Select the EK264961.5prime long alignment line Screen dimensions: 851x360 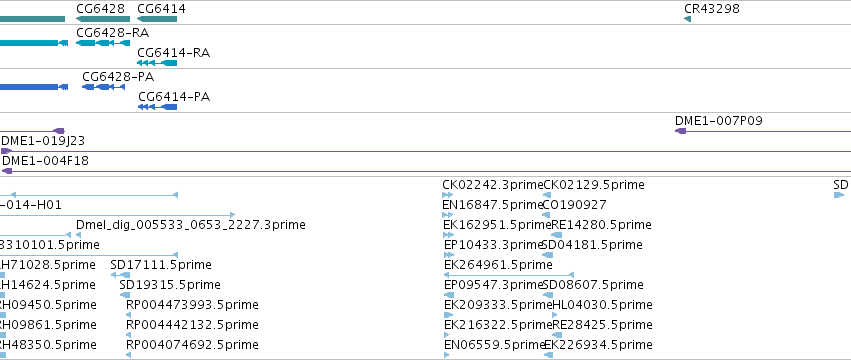pos(509,275)
